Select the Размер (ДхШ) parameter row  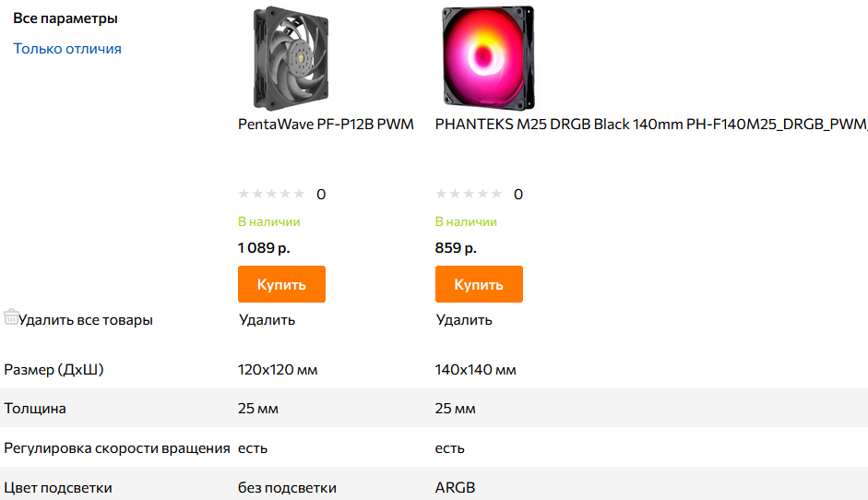[x=54, y=370]
